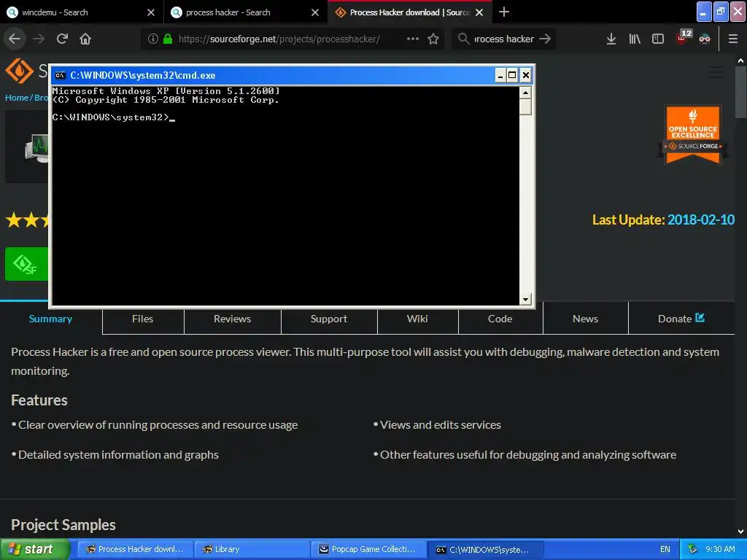Screen dimensions: 747x560
Task: Open the Library bookshelf icon
Action: click(x=635, y=39)
